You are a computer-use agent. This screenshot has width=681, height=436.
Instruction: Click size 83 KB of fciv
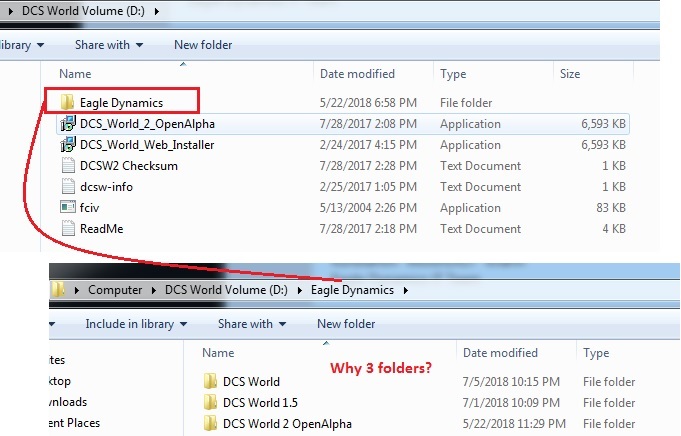click(x=611, y=208)
